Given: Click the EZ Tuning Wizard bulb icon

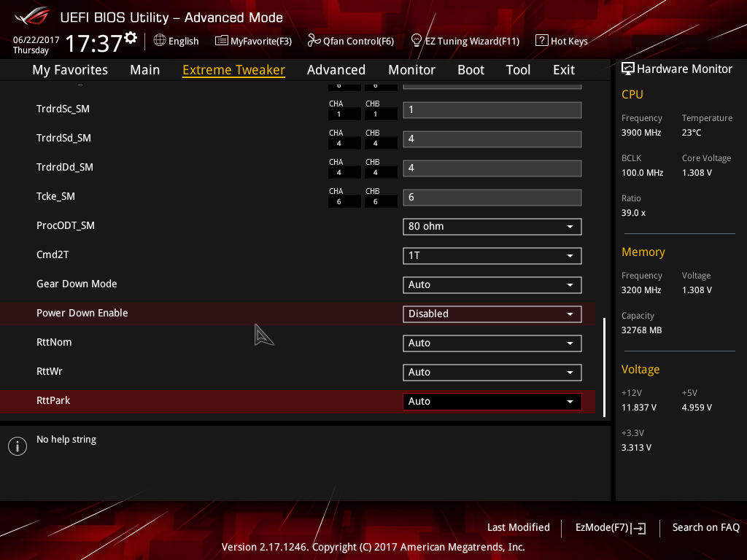Looking at the screenshot, I should click(x=416, y=41).
